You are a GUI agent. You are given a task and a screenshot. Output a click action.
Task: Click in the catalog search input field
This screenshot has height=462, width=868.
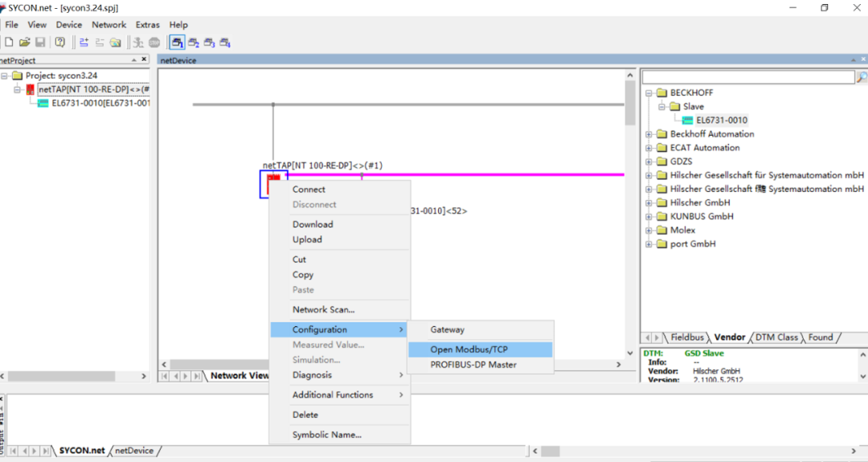click(747, 77)
